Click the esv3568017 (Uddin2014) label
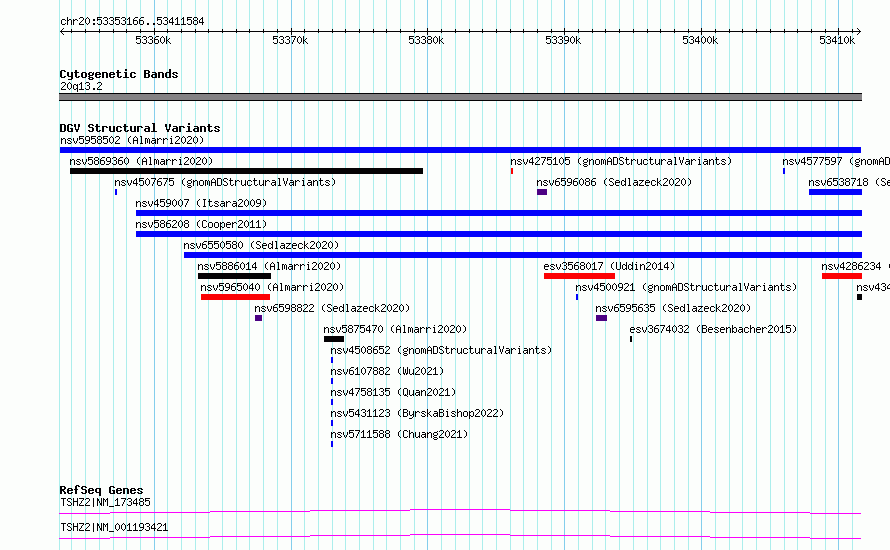The width and height of the screenshot is (890, 550). pos(609,266)
